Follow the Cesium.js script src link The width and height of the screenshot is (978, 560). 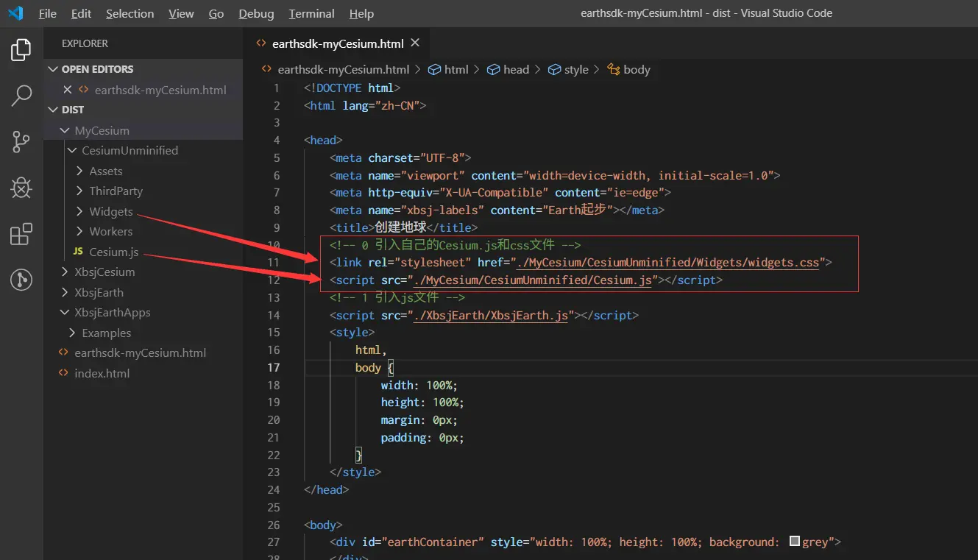pos(534,280)
